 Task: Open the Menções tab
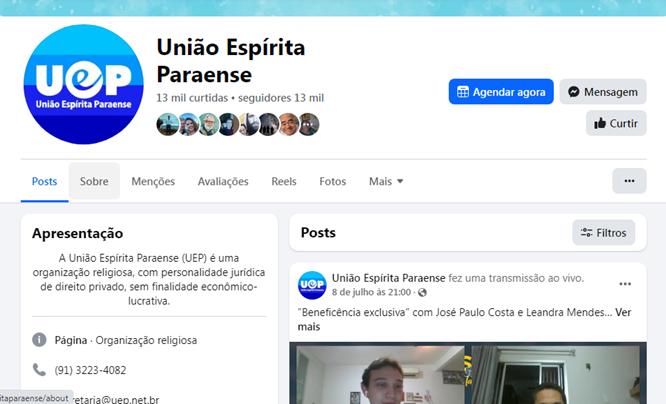[x=153, y=181]
